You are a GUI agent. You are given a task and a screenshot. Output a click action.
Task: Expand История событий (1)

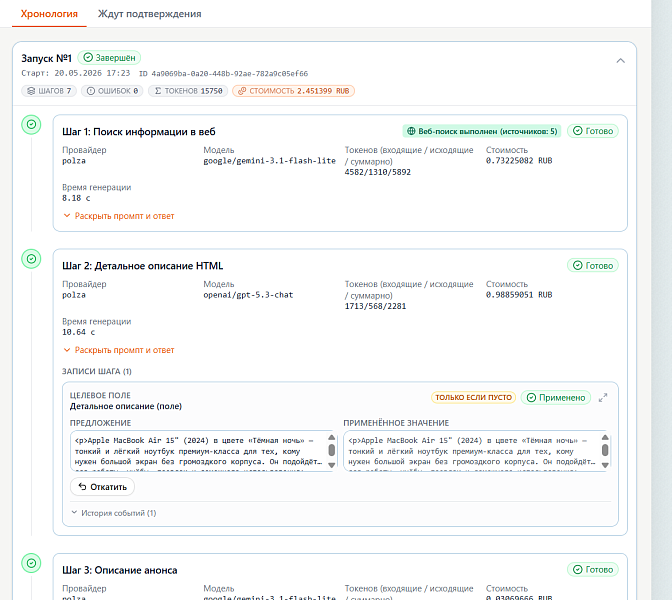[x=114, y=513]
